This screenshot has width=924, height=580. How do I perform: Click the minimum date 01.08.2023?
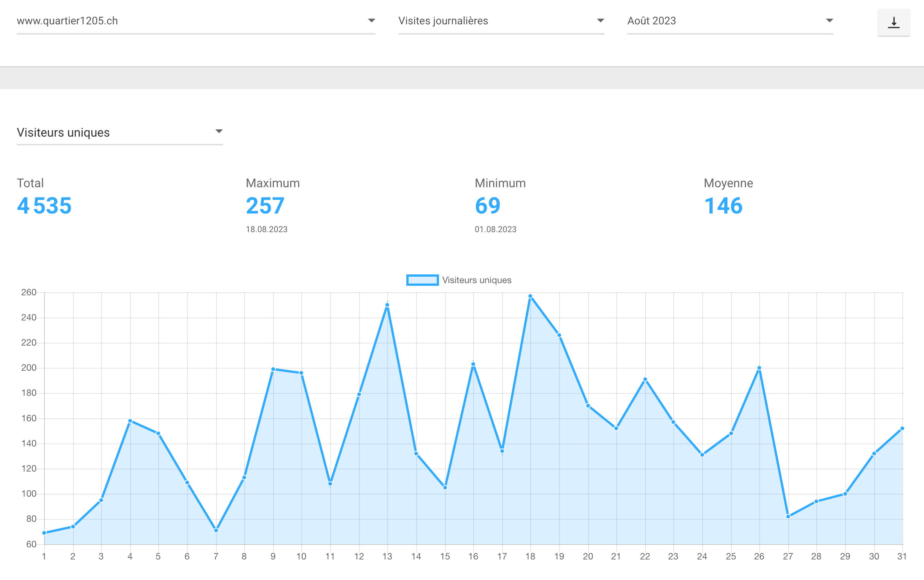point(495,229)
